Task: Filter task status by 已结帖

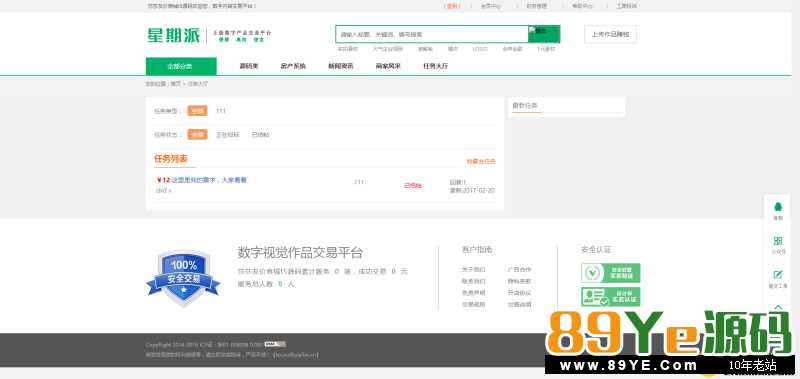Action: [260, 135]
